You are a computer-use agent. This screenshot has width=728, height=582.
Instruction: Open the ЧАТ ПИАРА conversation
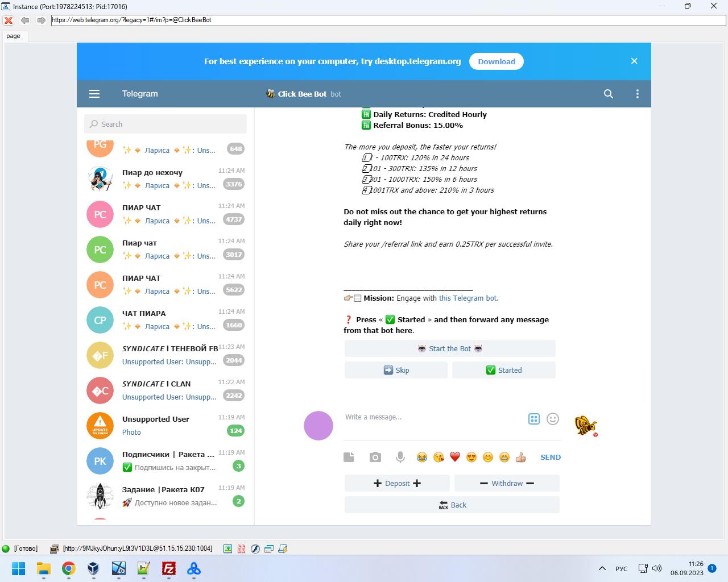coord(166,320)
